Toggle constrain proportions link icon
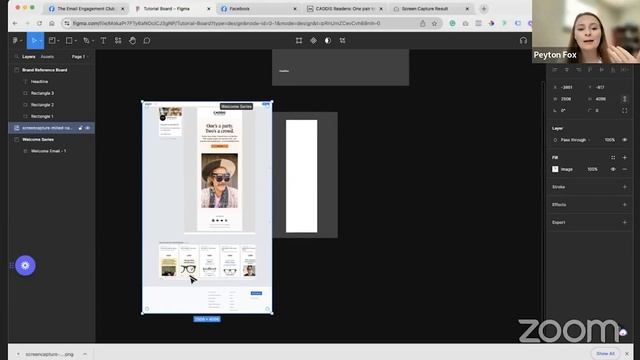640x360 pixels. point(624,99)
